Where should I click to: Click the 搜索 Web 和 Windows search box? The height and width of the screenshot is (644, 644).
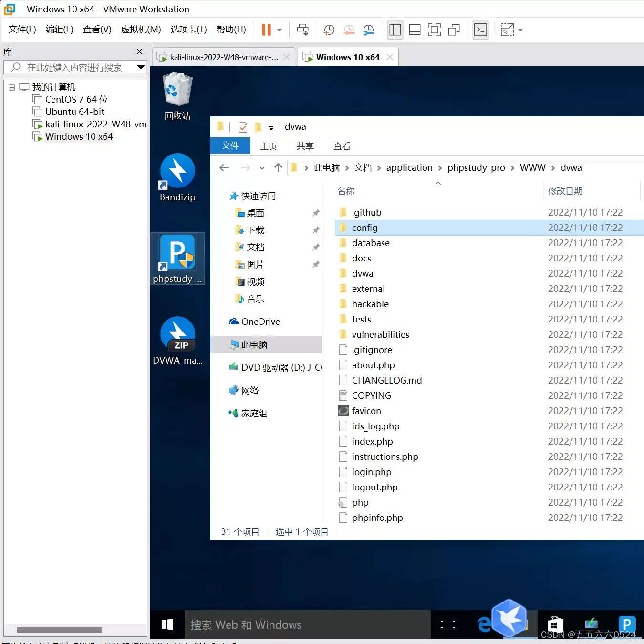[307, 624]
